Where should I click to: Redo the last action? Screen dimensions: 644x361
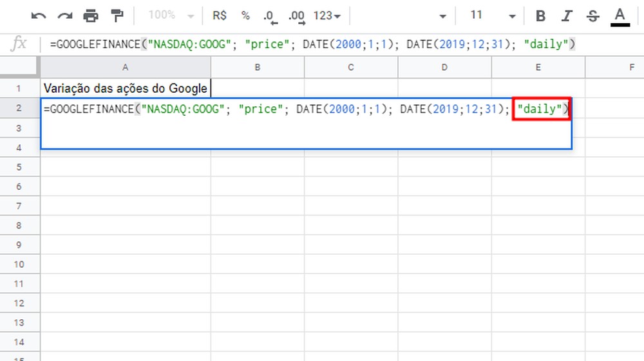click(x=65, y=16)
